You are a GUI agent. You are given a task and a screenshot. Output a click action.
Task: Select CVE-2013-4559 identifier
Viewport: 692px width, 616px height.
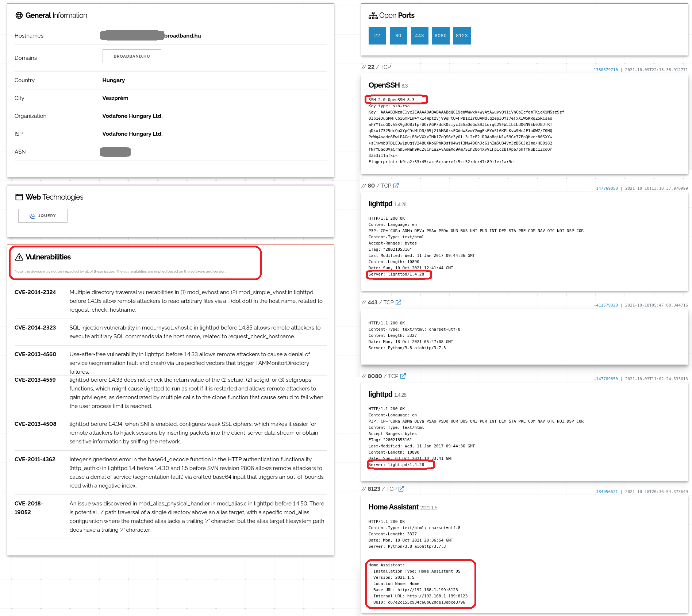(x=35, y=380)
